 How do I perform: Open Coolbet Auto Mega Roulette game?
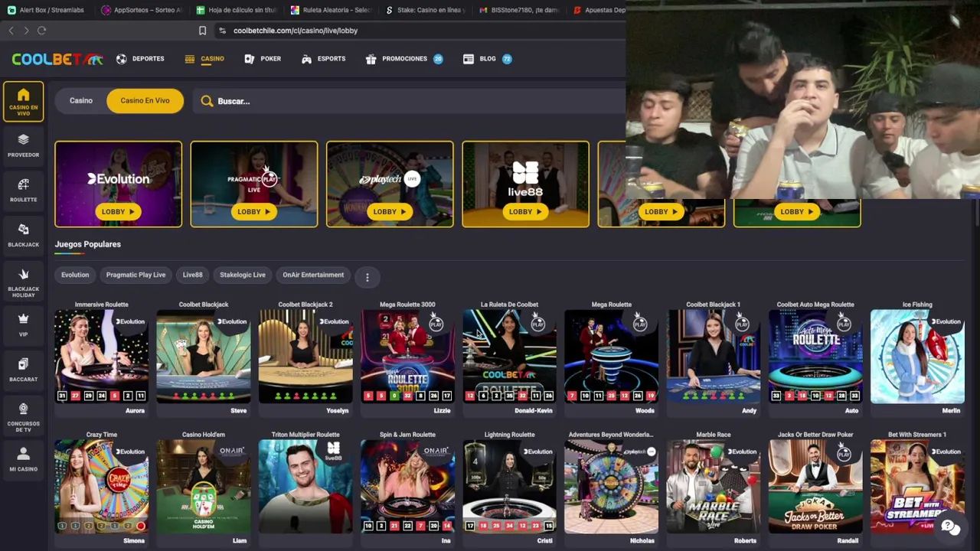coord(815,357)
